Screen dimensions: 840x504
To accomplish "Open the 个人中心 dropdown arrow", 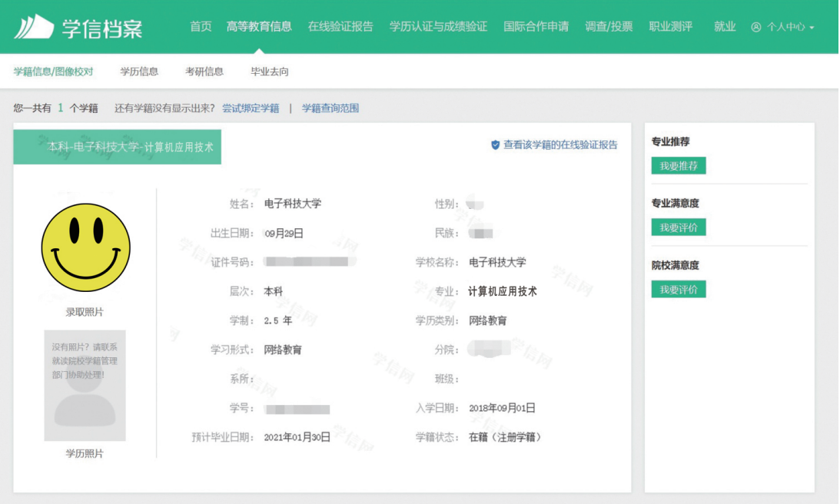I will click(x=812, y=28).
